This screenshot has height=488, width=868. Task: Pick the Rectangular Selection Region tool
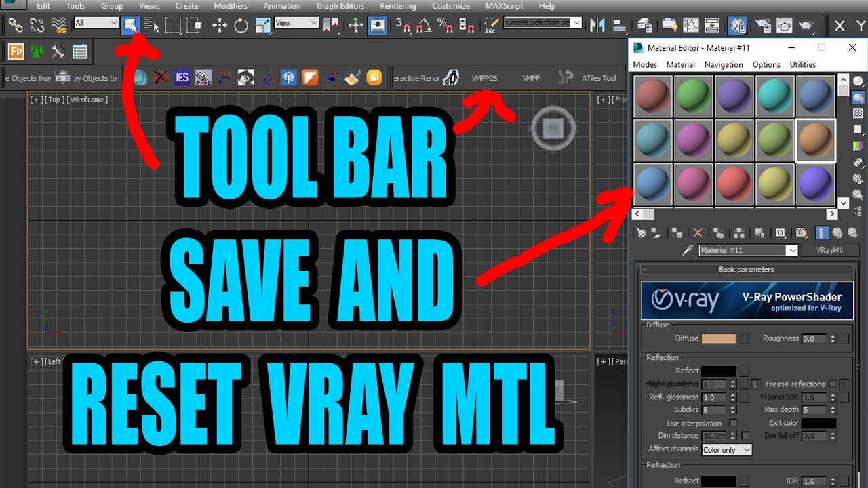pyautogui.click(x=174, y=26)
